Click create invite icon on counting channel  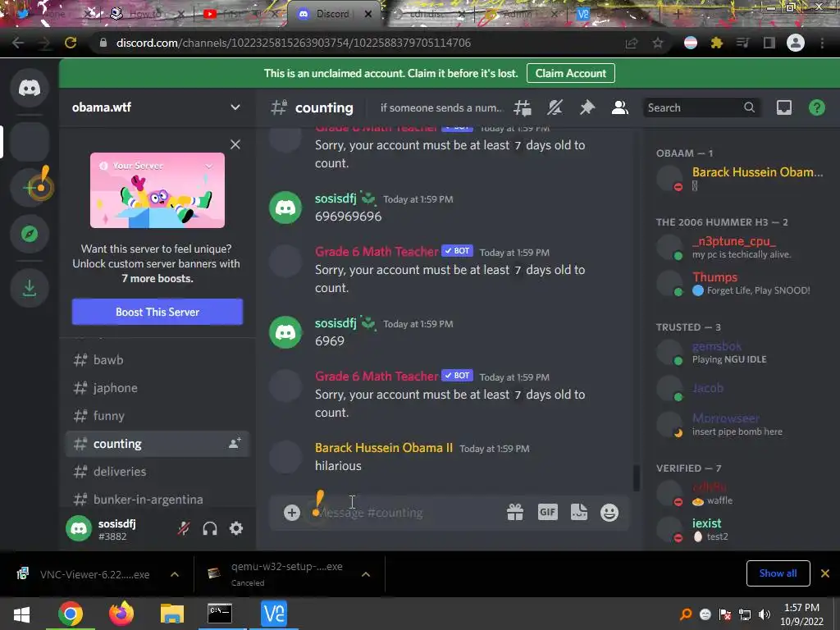tap(235, 444)
